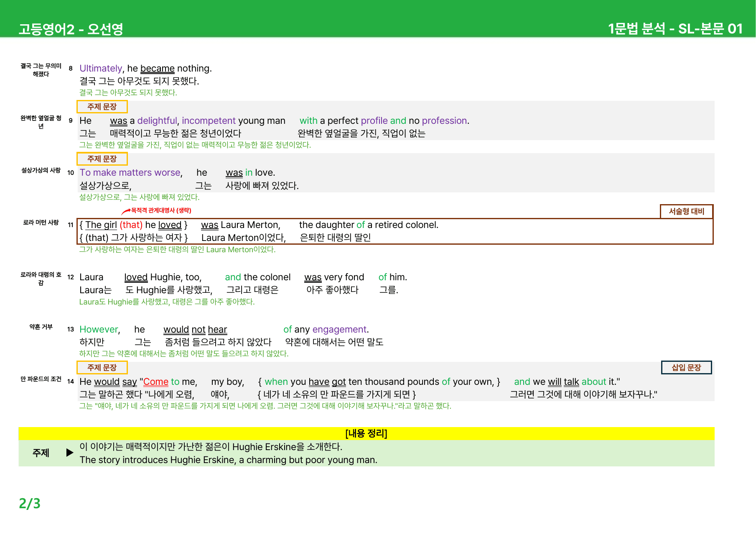
Task: Click the underlined phrase would not hear
Action: [x=195, y=329]
